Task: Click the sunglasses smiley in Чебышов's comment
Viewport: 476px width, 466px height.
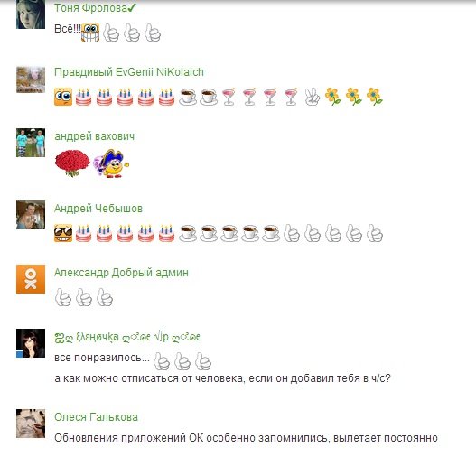Action: click(63, 233)
